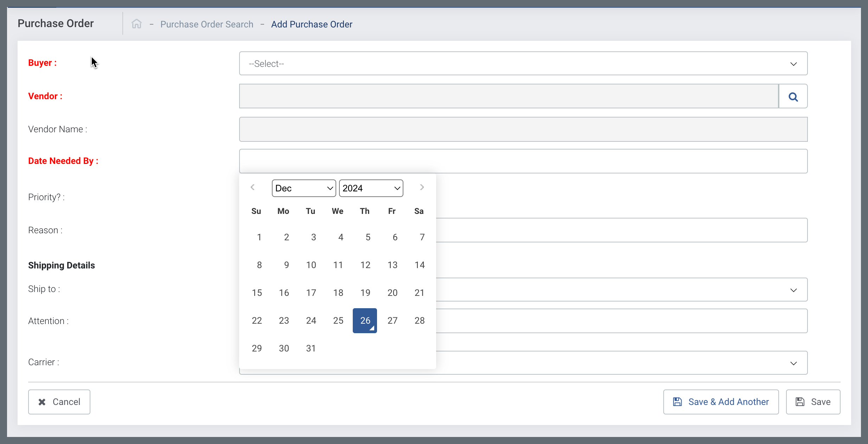
Task: Open Purchase Order Search breadcrumb link
Action: coord(207,24)
